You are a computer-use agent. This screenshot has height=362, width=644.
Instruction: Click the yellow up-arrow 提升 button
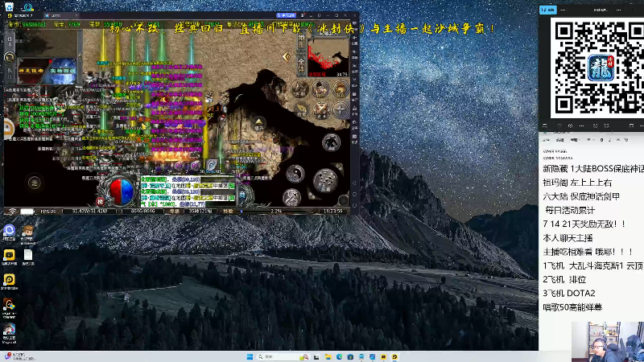pyautogui.click(x=258, y=124)
